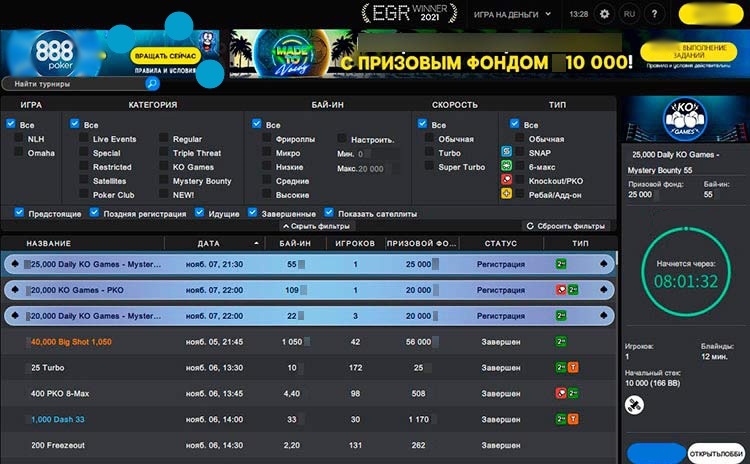Click the KO Games logo in side panel

click(684, 118)
